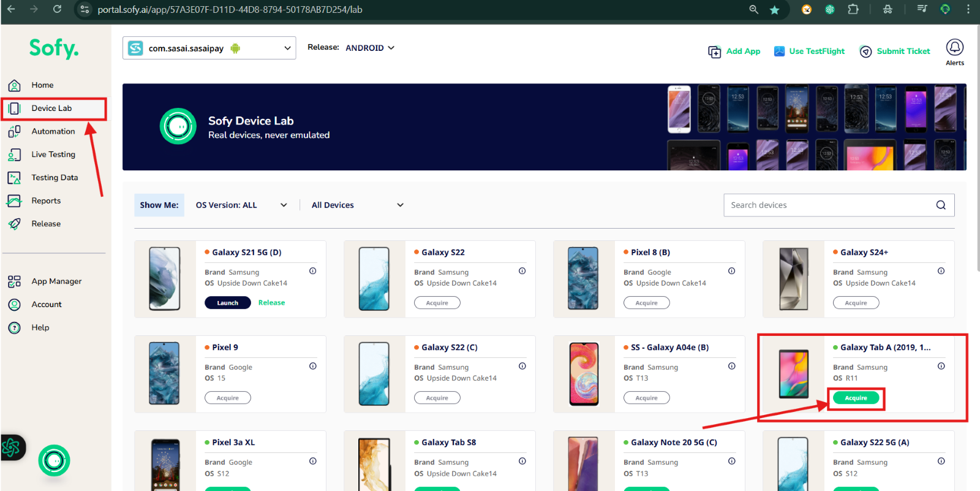Image resolution: width=980 pixels, height=491 pixels.
Task: Open browser three-dot menu
Action: coord(968,9)
